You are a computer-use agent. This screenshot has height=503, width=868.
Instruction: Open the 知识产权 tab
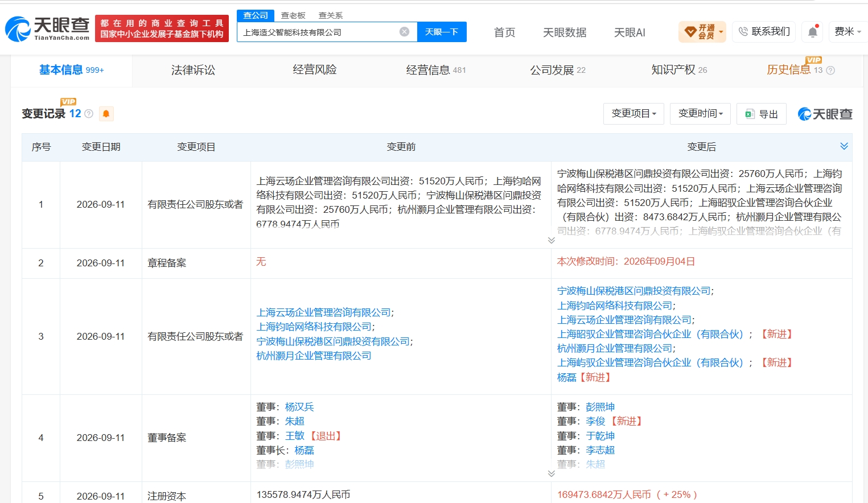click(x=679, y=70)
